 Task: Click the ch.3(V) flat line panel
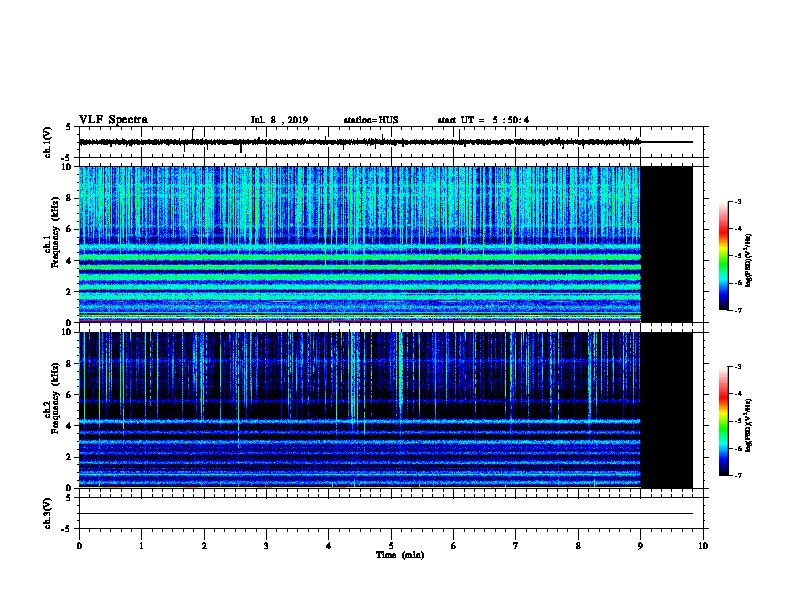pos(391,513)
